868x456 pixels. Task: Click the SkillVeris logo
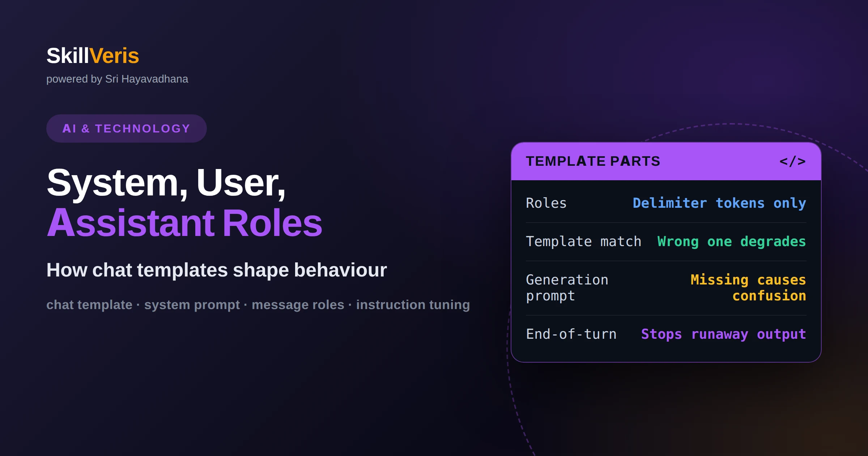(x=93, y=56)
